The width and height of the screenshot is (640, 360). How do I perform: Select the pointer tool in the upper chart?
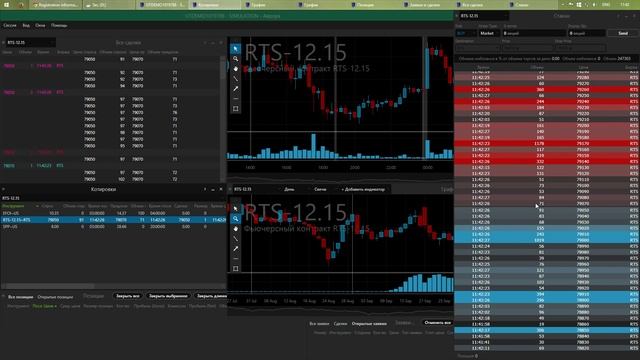(x=236, y=49)
